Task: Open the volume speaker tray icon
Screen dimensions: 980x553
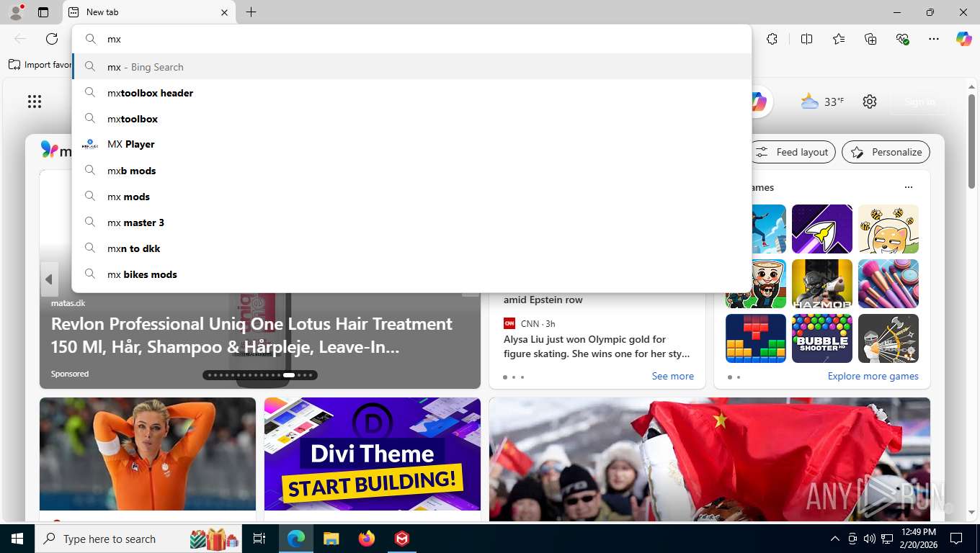Action: (869, 539)
